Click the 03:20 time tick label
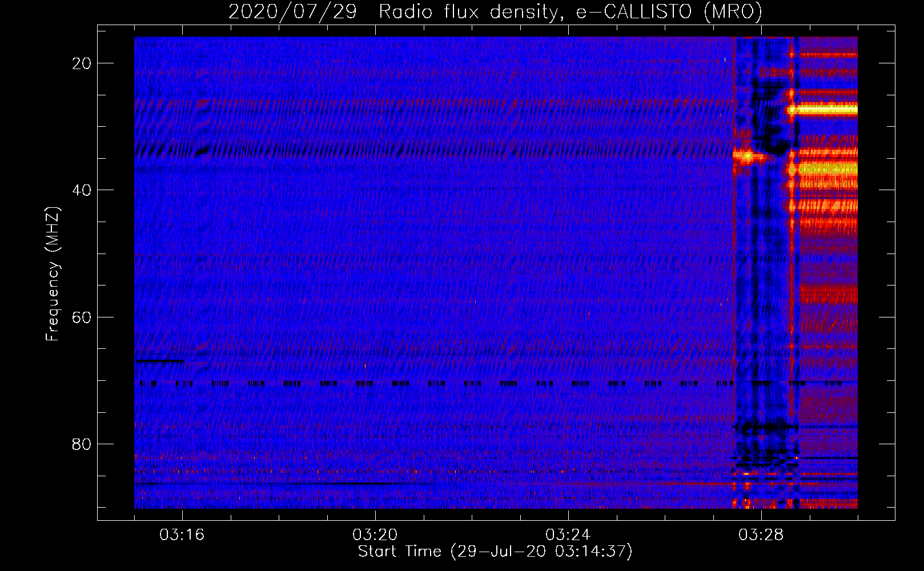 [375, 535]
